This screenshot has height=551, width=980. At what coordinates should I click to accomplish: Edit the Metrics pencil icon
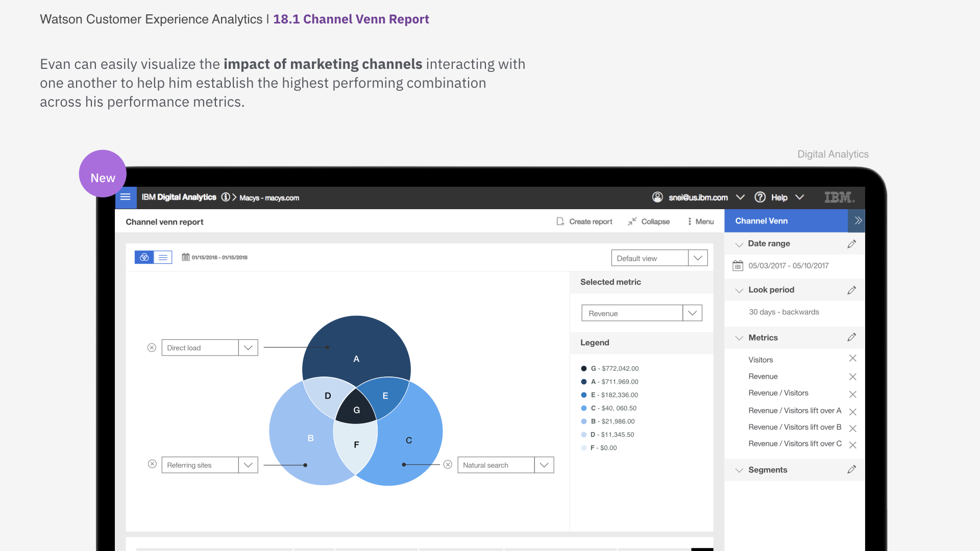point(851,337)
